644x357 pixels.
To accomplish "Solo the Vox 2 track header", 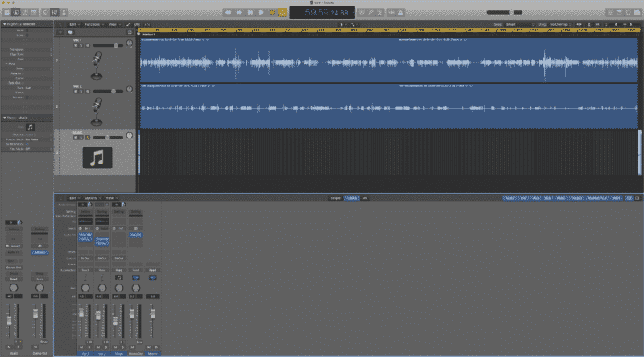I will coord(81,92).
